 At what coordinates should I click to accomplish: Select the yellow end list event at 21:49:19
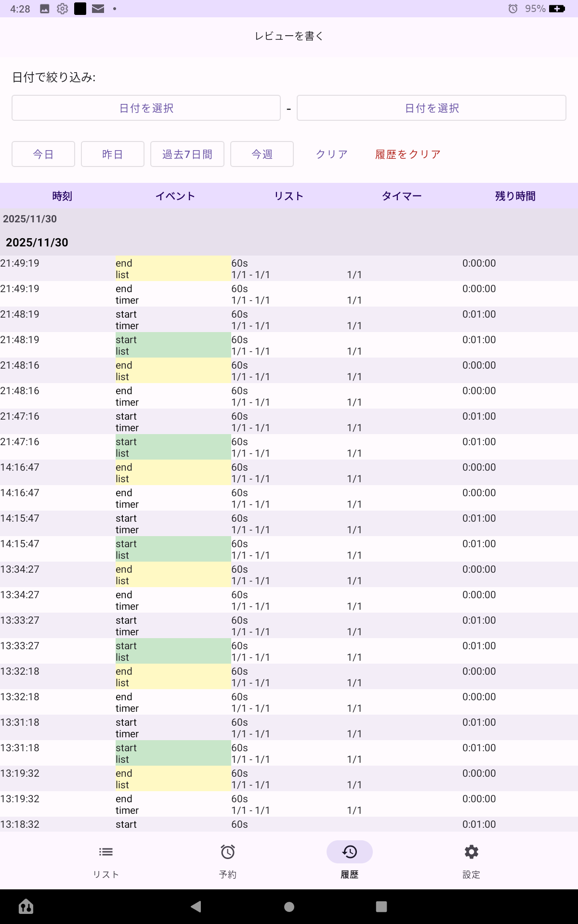(x=173, y=269)
